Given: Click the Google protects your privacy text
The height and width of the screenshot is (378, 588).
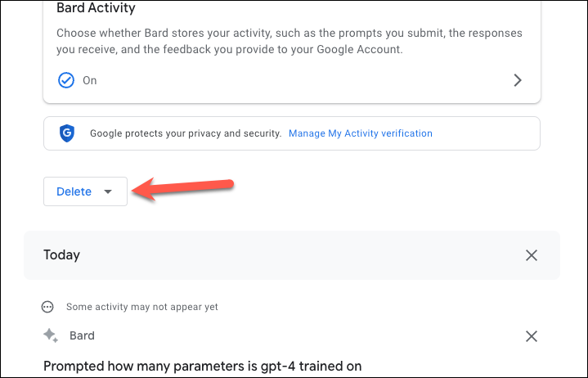Looking at the screenshot, I should click(x=186, y=133).
